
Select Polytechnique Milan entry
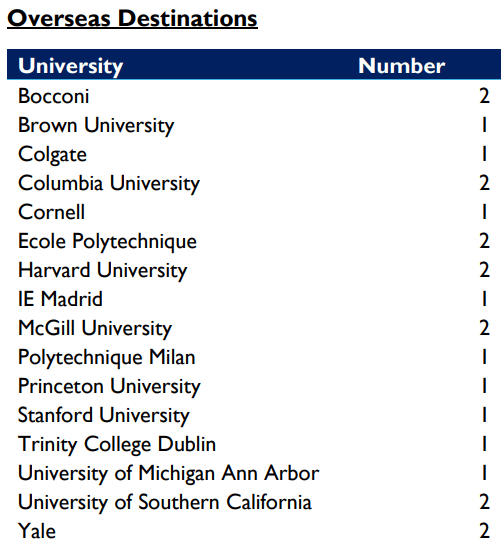[x=106, y=357]
